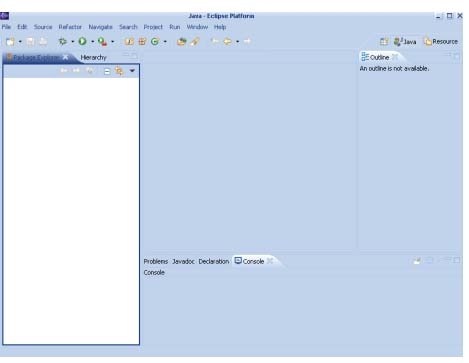469x363 pixels.
Task: Create a New Java Project via toolbar icon
Action: coord(129,41)
